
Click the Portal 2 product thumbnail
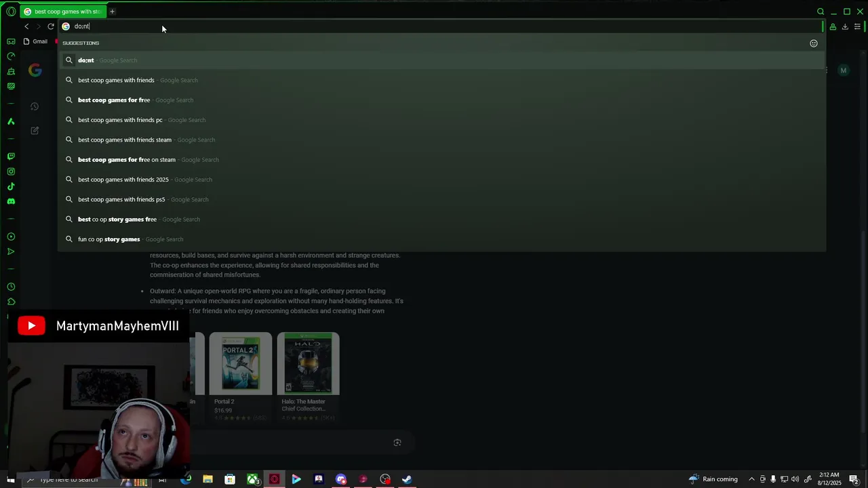[241, 363]
